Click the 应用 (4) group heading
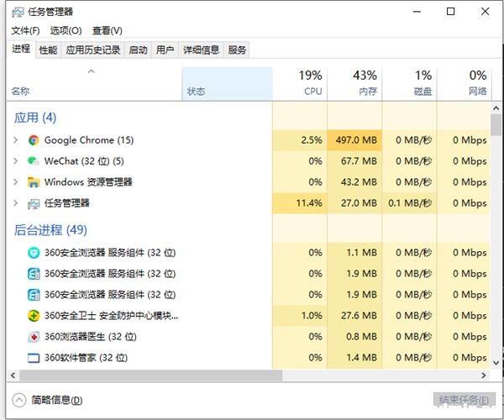This screenshot has width=504, height=420. click(35, 118)
